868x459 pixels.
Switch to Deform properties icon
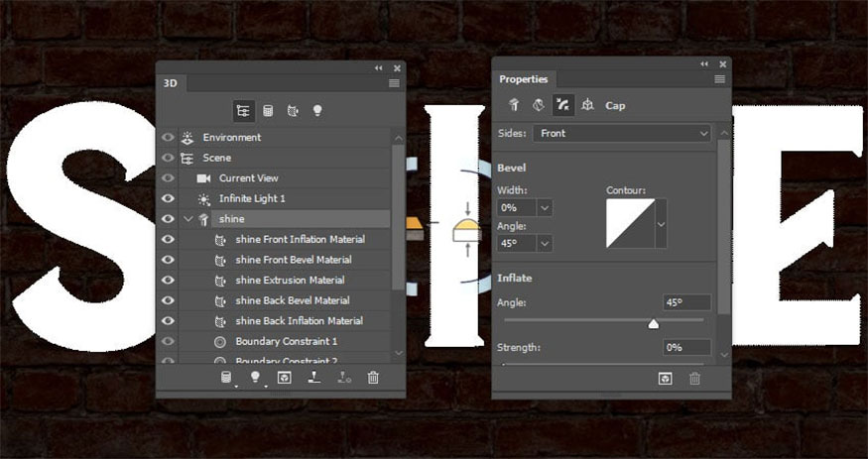539,105
